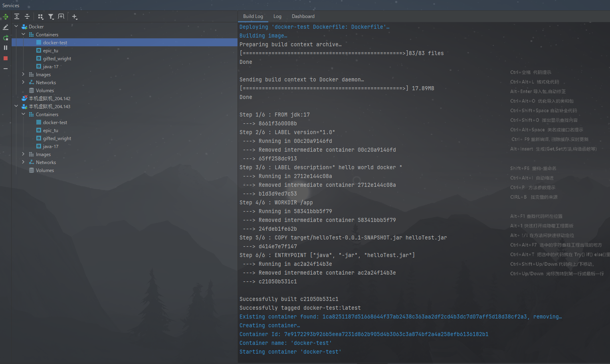Open the Dashboard tab
The width and height of the screenshot is (610, 364).
[303, 16]
